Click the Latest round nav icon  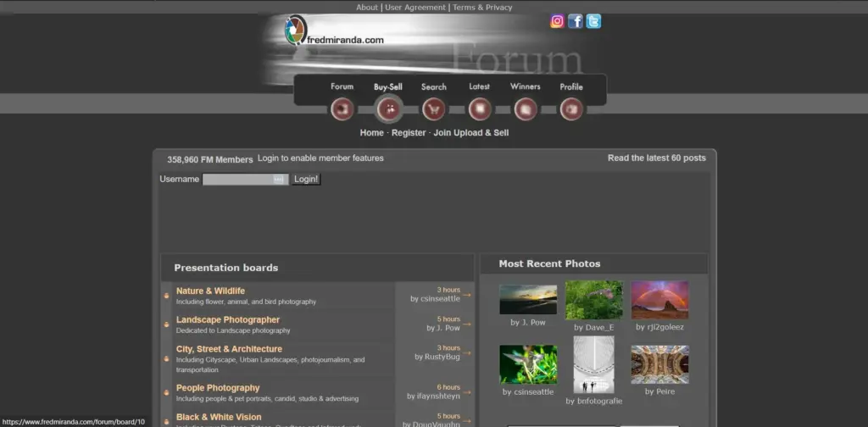(x=480, y=109)
